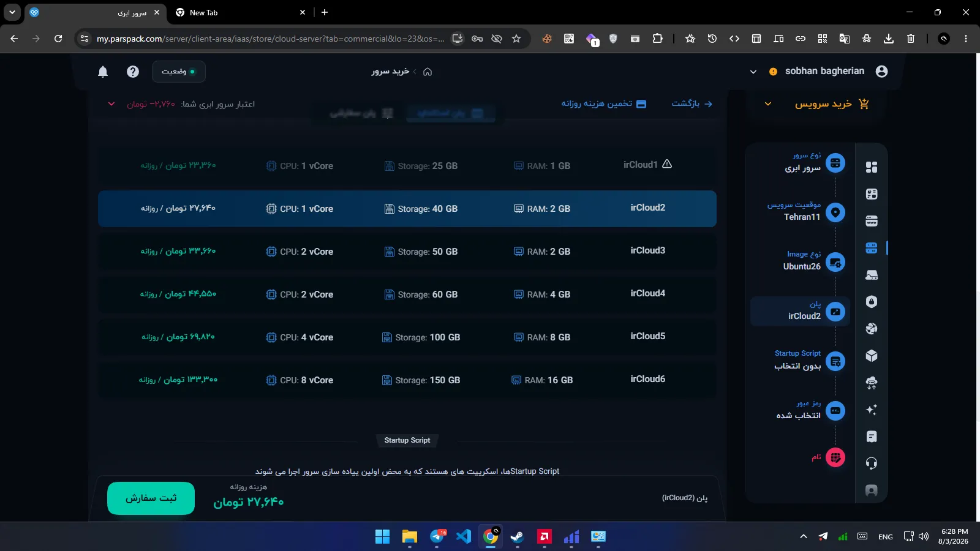Open Chrome extensions puzzle icon
This screenshot has height=551, width=980.
[x=657, y=39]
